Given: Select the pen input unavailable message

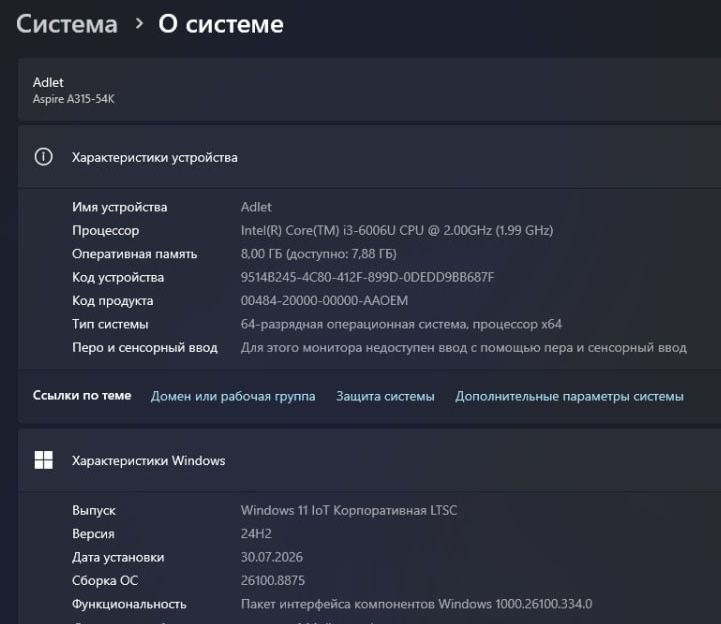Looking at the screenshot, I should pyautogui.click(x=464, y=348).
